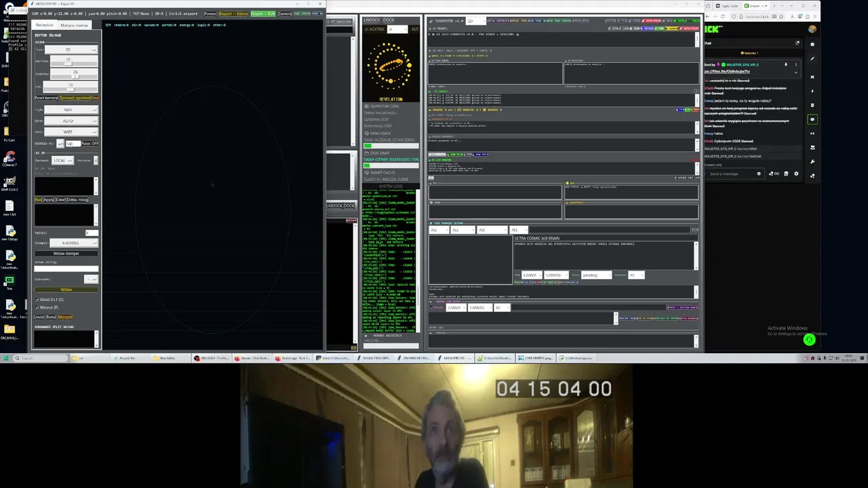
Task: Open the P5 priority dropdown
Action: (x=636, y=275)
